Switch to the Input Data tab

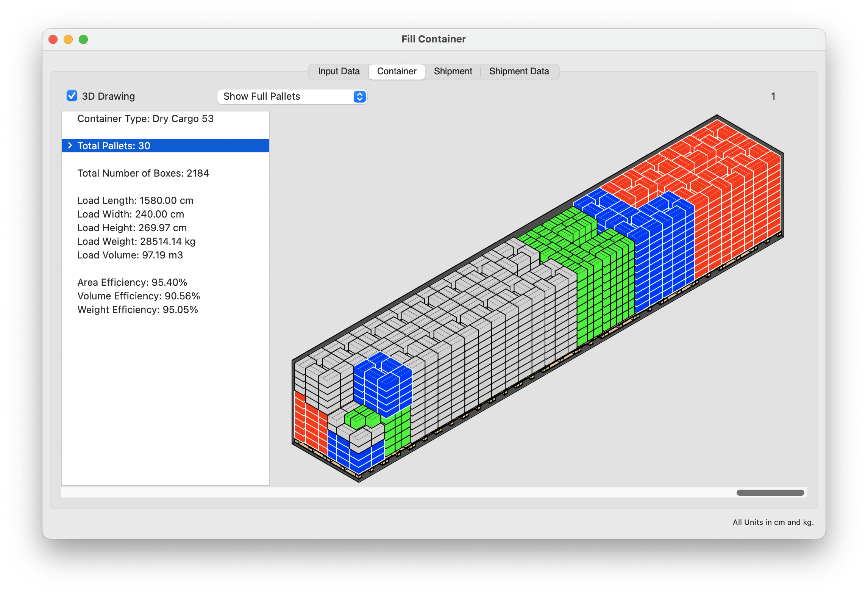point(338,71)
